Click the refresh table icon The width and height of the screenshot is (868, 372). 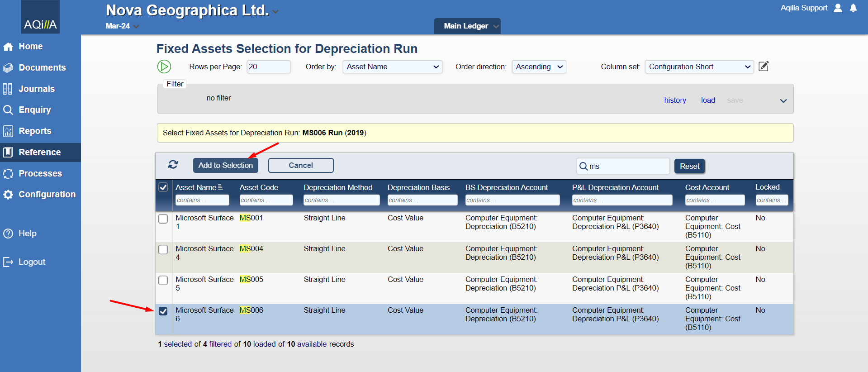click(173, 164)
